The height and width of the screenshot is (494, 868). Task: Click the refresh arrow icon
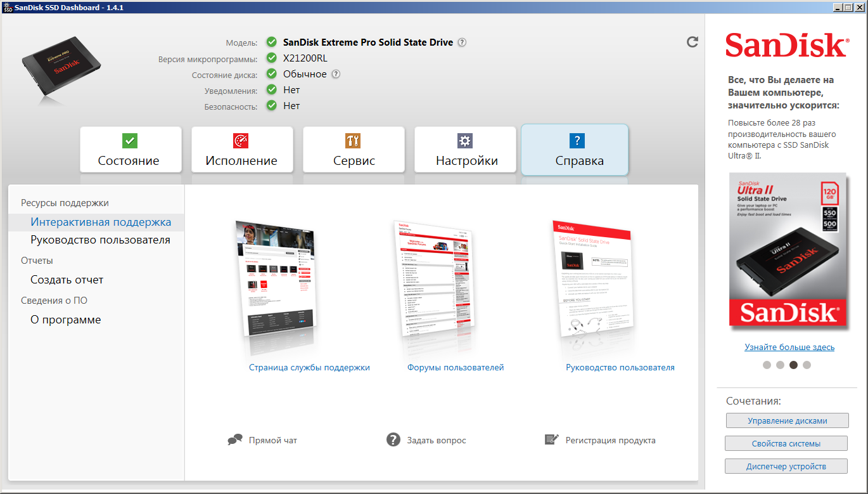pyautogui.click(x=692, y=42)
